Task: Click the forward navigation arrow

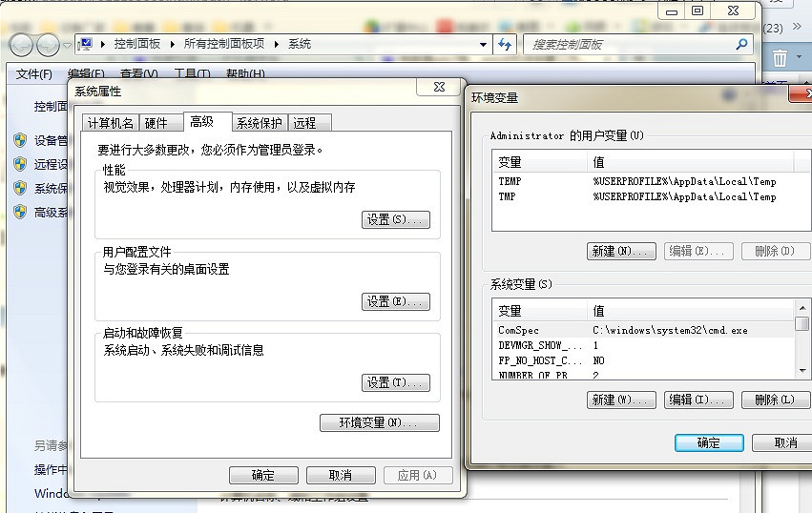Action: [x=48, y=44]
